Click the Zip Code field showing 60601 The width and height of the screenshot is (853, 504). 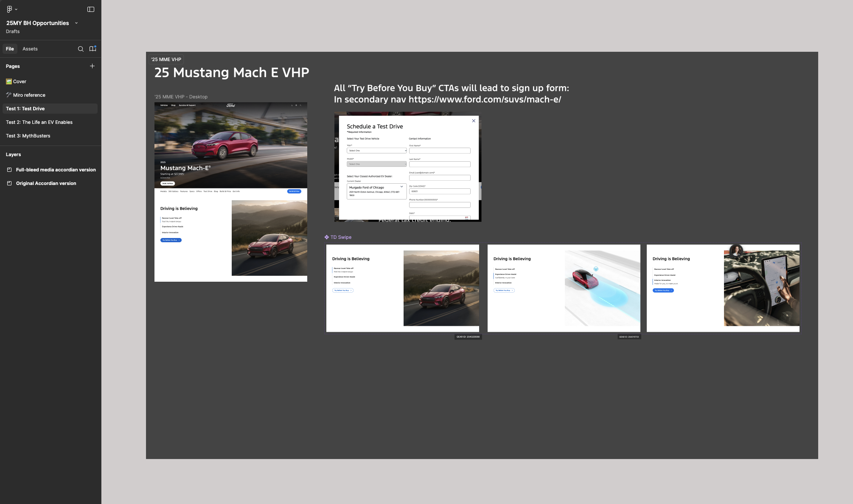coord(440,191)
